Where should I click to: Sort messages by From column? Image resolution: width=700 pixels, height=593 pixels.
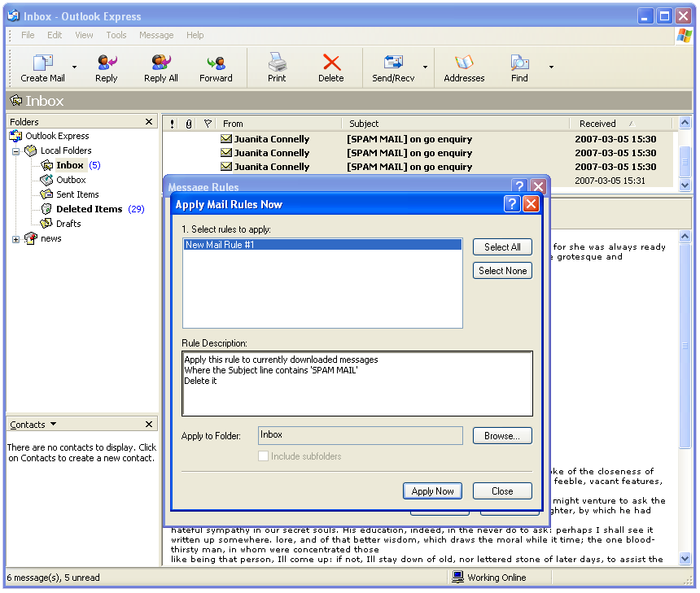click(x=279, y=124)
